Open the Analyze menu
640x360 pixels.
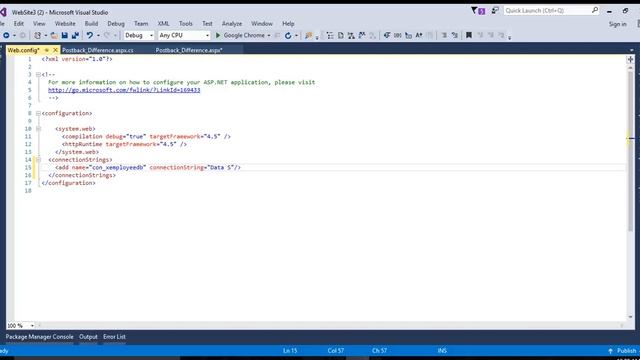(232, 24)
